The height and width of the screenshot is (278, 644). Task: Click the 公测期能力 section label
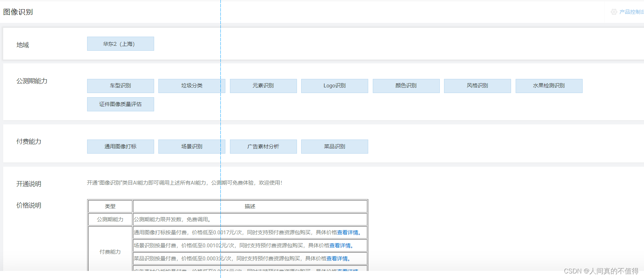pos(32,81)
